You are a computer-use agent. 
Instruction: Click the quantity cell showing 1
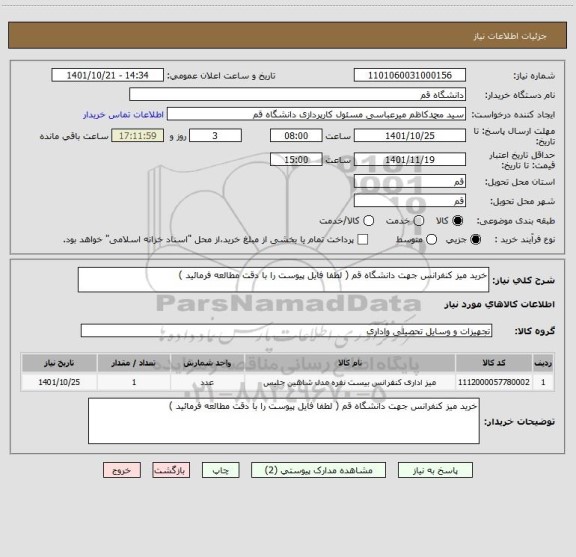click(x=134, y=382)
